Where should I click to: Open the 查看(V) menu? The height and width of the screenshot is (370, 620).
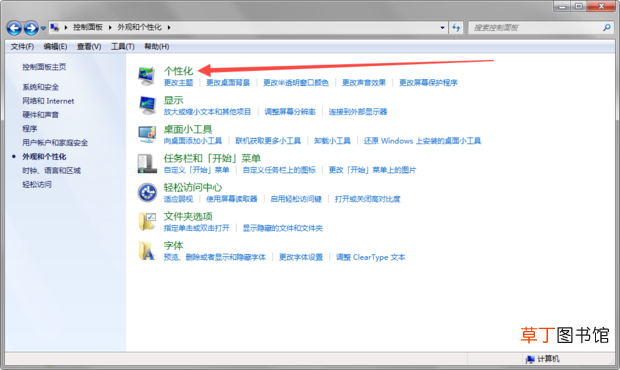(x=89, y=47)
